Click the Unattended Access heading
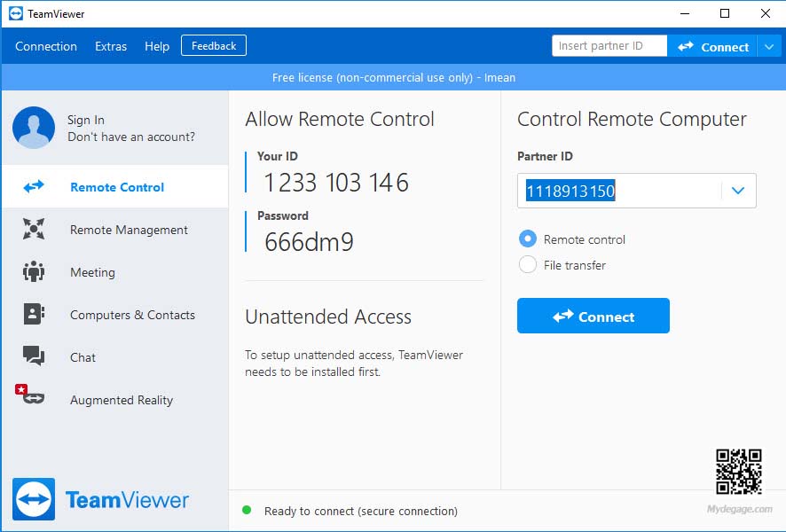Viewport: 786px width, 532px height. [x=328, y=317]
